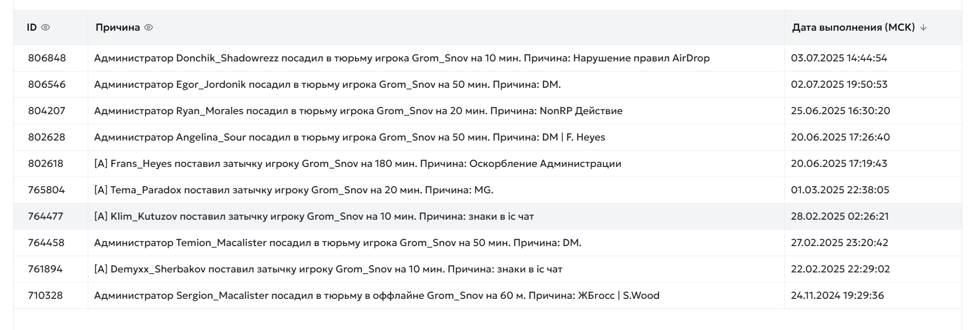Click the Temion_Macalister DM jail entry
Image resolution: width=980 pixels, height=330 pixels.
(337, 243)
